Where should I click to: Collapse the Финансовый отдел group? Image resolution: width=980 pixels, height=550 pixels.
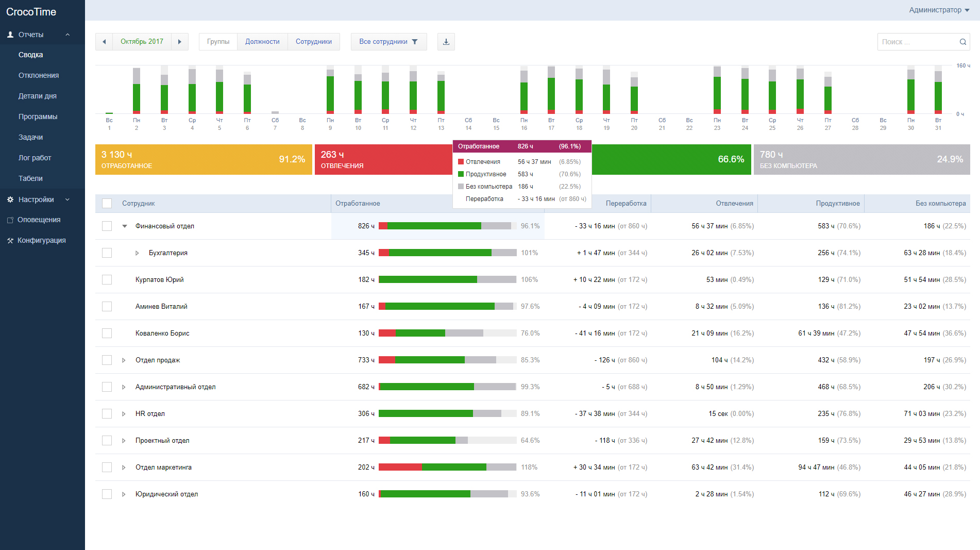click(x=124, y=226)
